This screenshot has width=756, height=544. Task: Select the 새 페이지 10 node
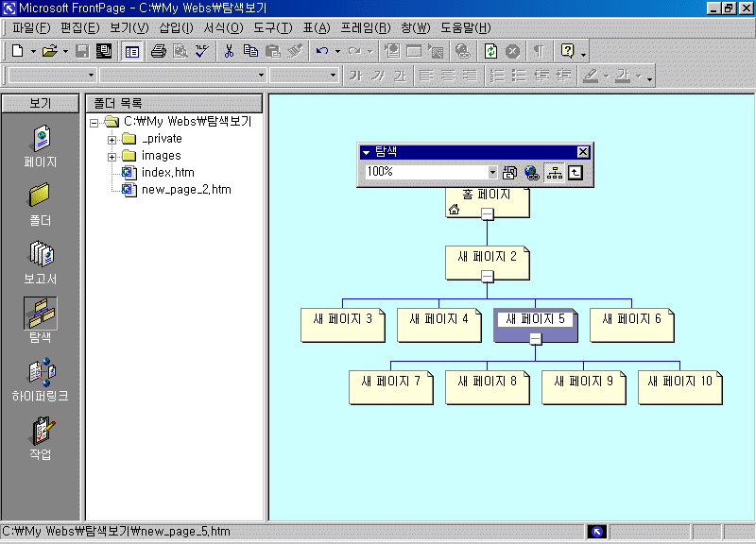pyautogui.click(x=680, y=387)
